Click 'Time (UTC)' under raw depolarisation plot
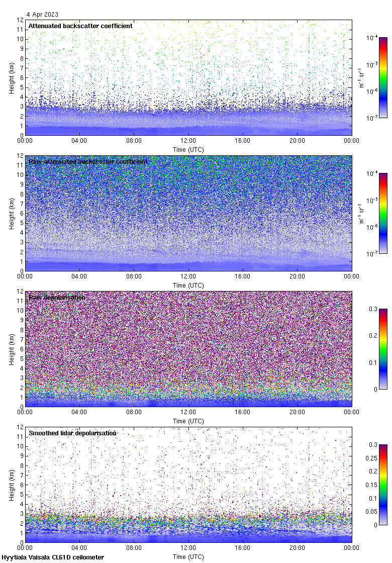Viewport: 392px width, 563px height. coord(188,421)
